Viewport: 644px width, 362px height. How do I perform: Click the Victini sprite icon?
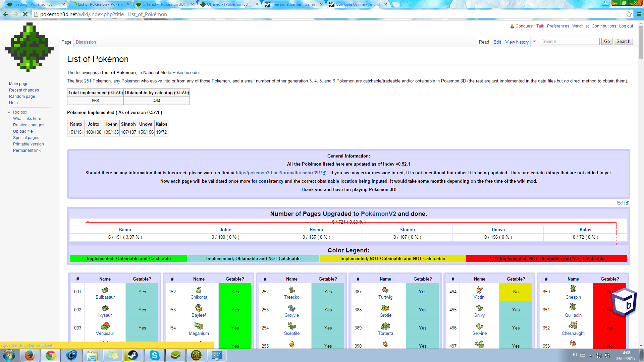[x=480, y=290]
